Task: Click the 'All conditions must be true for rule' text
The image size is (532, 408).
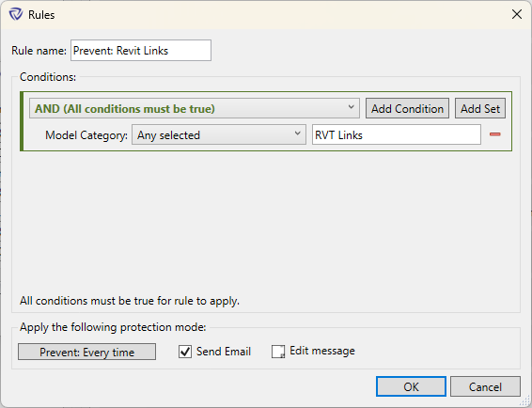Action: tap(130, 301)
